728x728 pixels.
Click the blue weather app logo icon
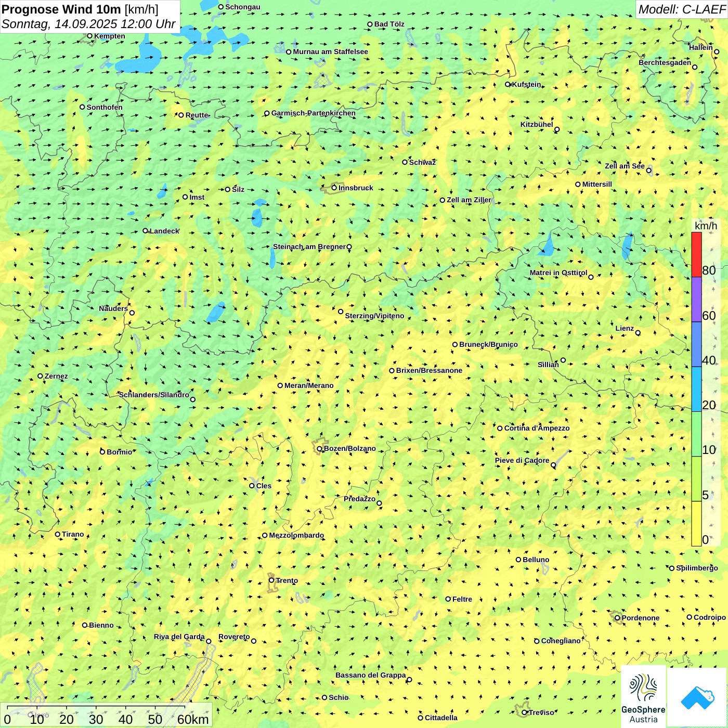(697, 698)
